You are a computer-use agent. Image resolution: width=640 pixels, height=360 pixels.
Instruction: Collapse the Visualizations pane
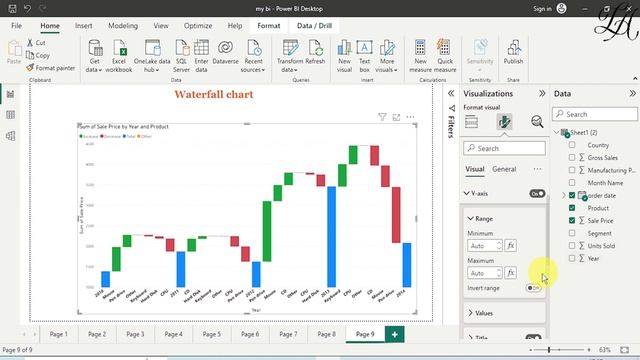coord(542,93)
